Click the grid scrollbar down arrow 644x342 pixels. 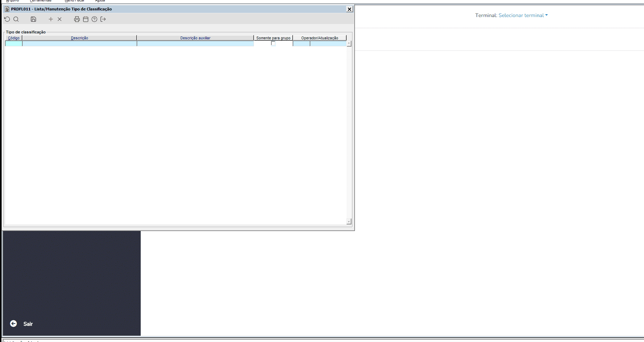point(349,221)
